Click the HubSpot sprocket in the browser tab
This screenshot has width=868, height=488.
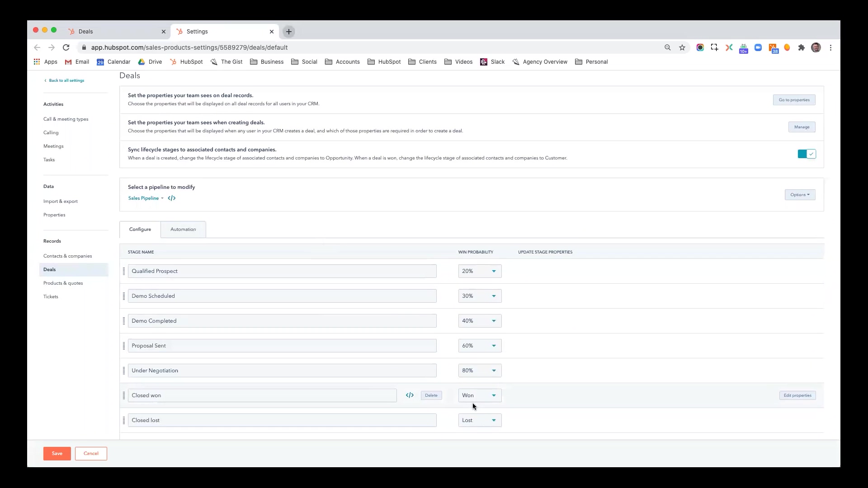[x=71, y=31]
